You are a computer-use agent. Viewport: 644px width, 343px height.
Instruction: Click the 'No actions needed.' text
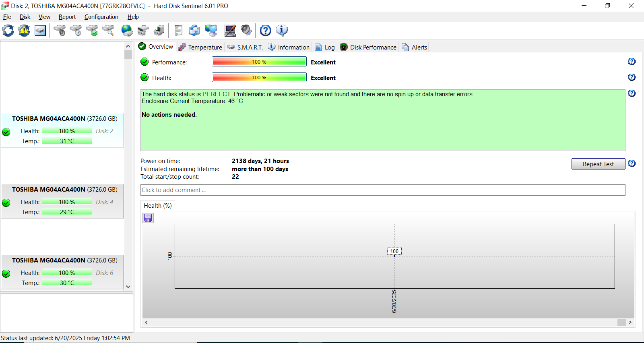(169, 115)
